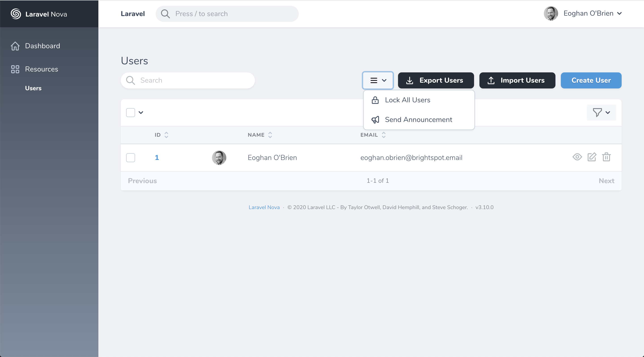Sort the table by ID column arrows

tap(166, 135)
